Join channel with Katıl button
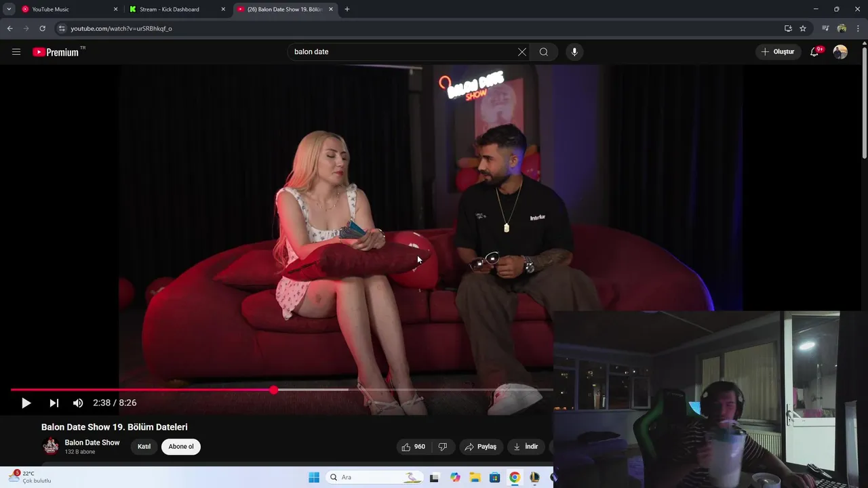Viewport: 868px width, 488px height. coord(144,447)
